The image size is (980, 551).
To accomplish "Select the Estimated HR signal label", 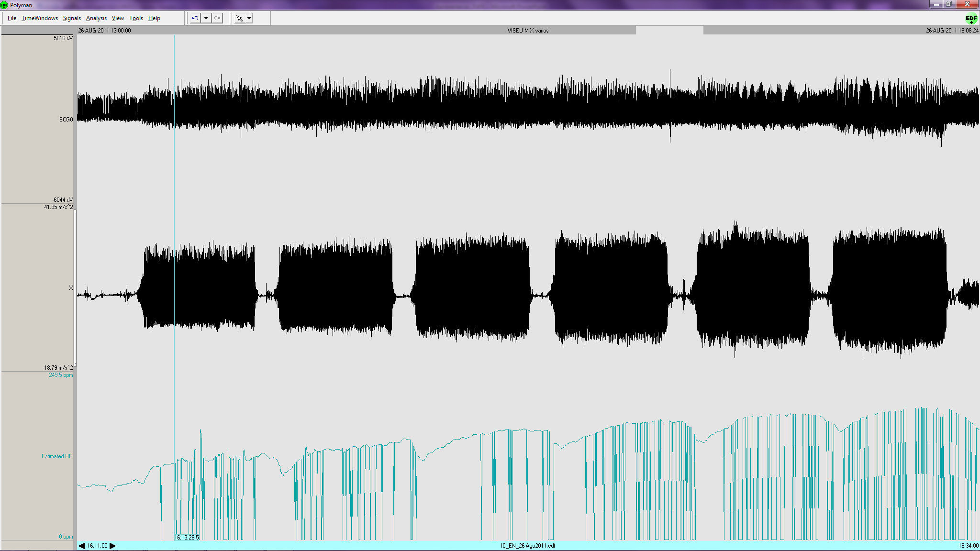I will pyautogui.click(x=57, y=456).
